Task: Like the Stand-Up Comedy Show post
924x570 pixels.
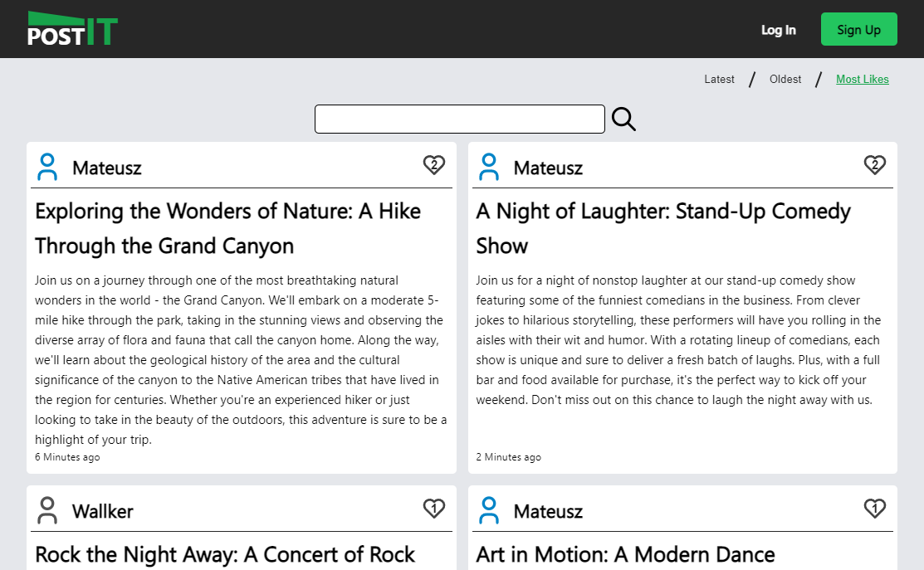Action: [875, 166]
